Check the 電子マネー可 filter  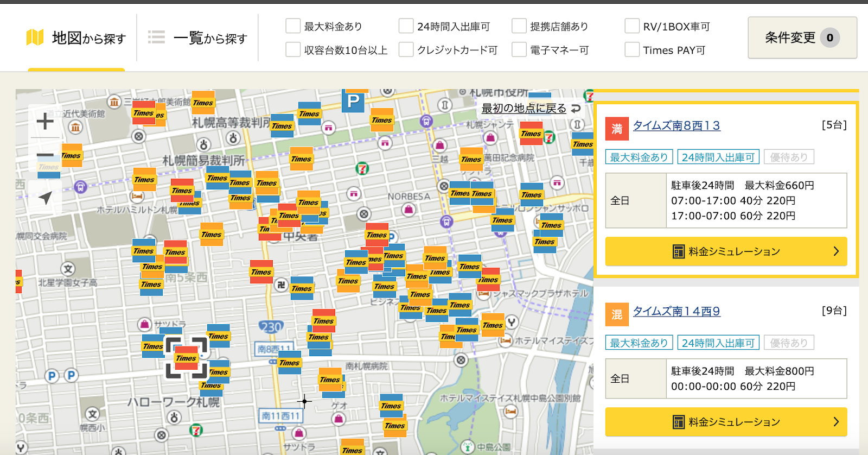click(519, 50)
